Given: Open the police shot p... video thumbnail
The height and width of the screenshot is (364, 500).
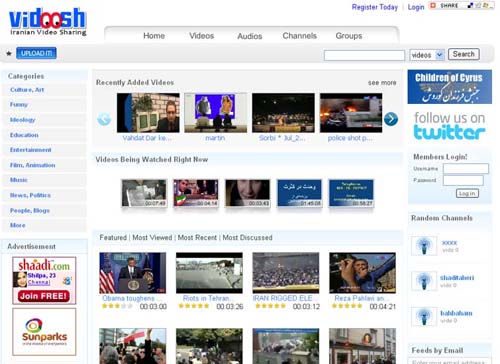Looking at the screenshot, I should (351, 113).
